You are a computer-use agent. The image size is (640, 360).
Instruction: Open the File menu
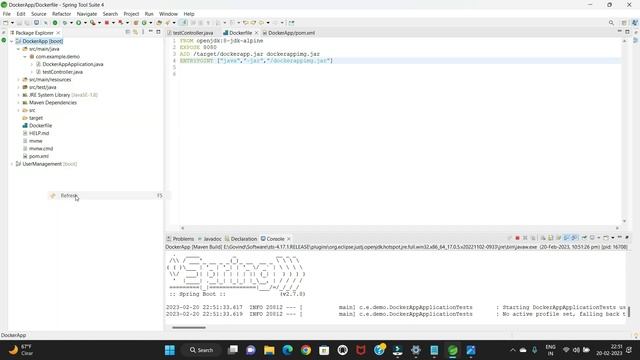tap(7, 14)
